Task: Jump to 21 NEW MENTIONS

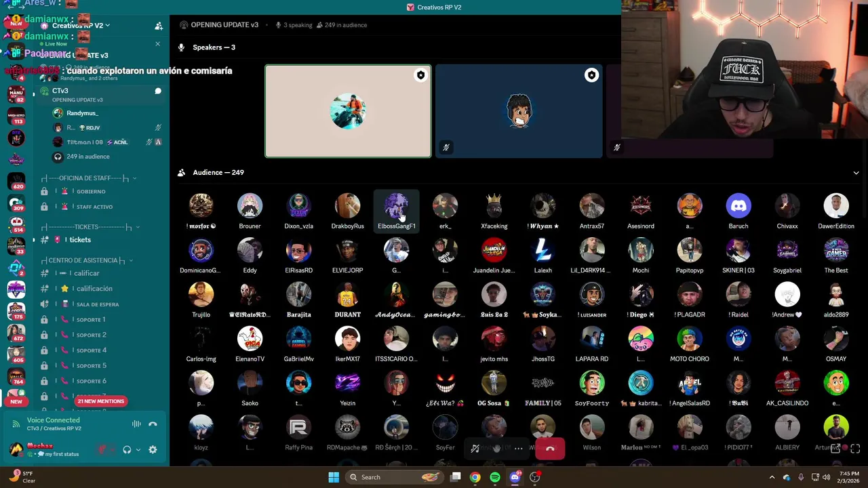Action: (100, 401)
